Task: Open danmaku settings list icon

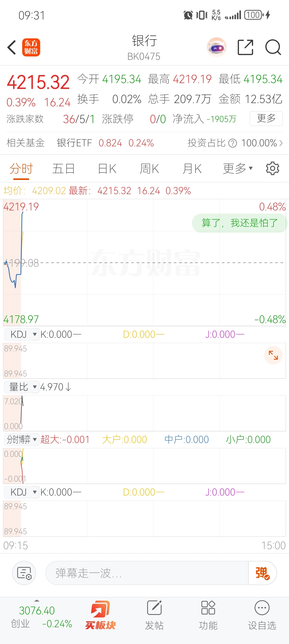Action: (24, 573)
